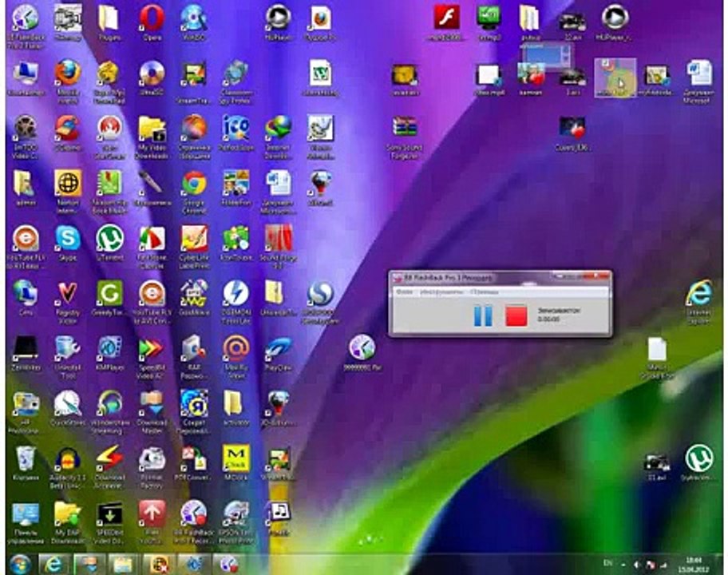Select the Norton Internet globe icon
The height and width of the screenshot is (575, 728).
click(68, 192)
